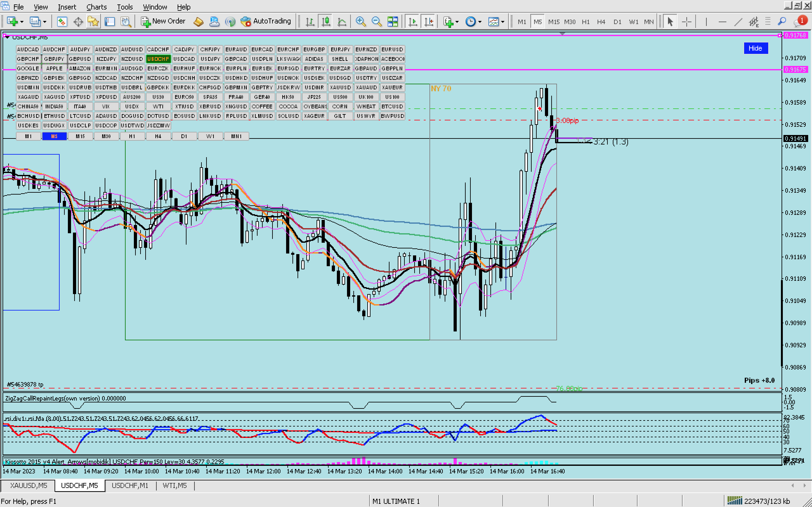Click the Zoom In magnifier icon
The height and width of the screenshot is (507, 812).
click(x=360, y=22)
